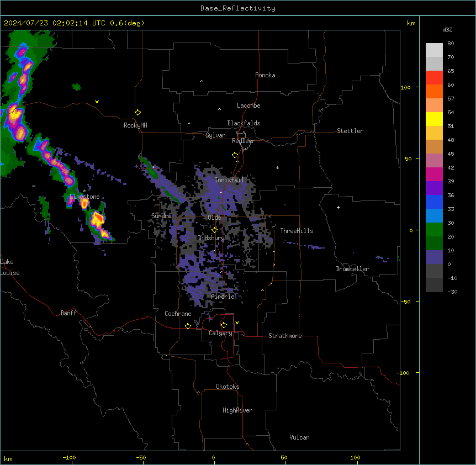Click the Okotoks town label
Image resolution: width=476 pixels, height=465 pixels.
(228, 387)
